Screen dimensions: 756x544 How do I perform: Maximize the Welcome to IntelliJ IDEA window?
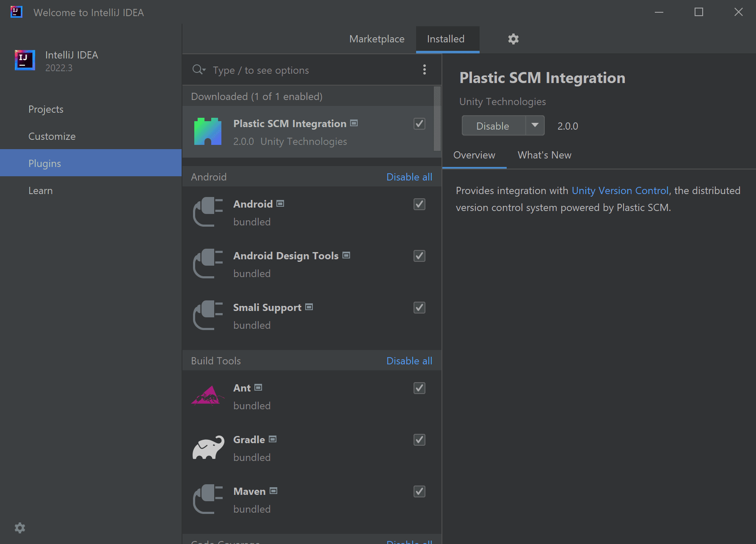[699, 12]
